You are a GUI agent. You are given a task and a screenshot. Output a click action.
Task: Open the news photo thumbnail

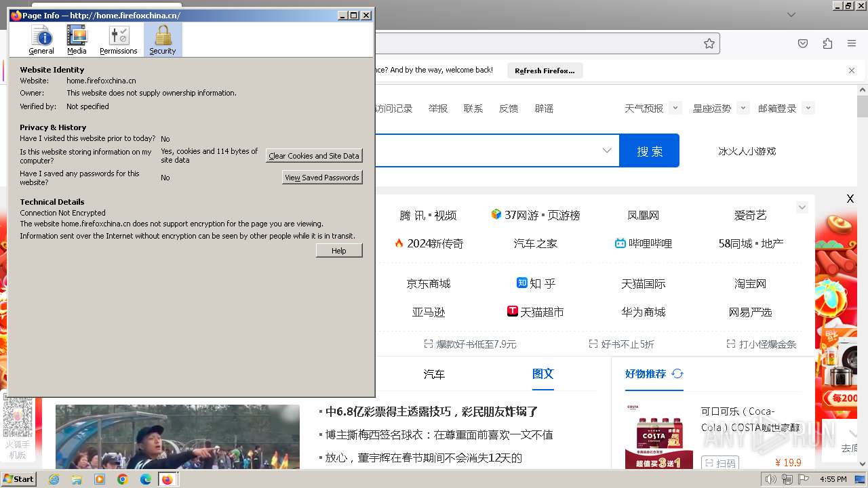178,437
